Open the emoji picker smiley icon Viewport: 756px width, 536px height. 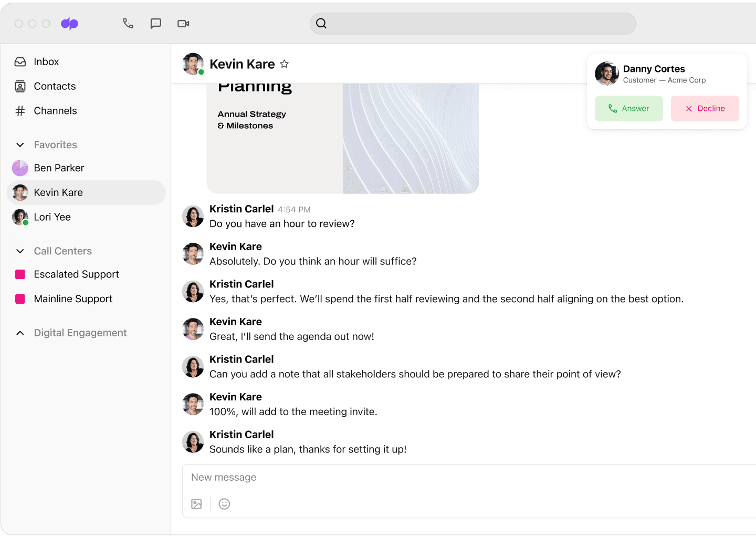tap(224, 504)
